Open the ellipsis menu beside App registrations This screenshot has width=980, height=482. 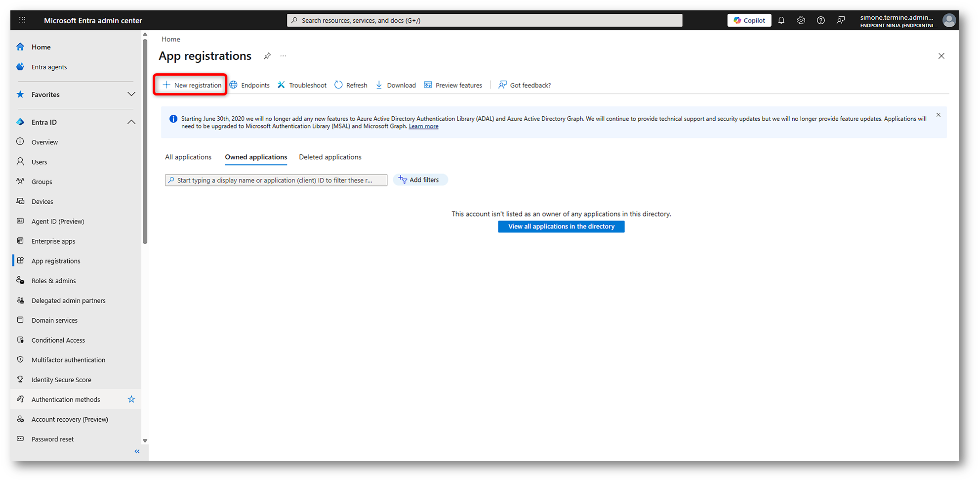click(283, 56)
